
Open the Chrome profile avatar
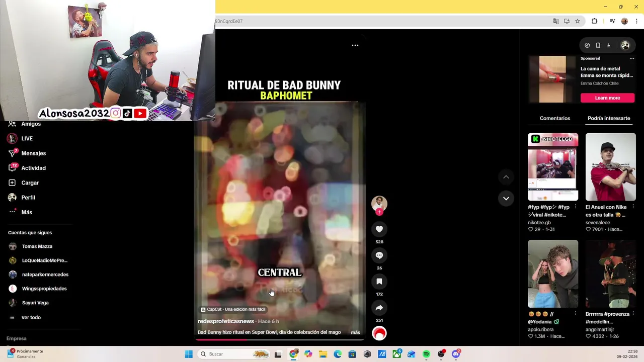point(624,21)
